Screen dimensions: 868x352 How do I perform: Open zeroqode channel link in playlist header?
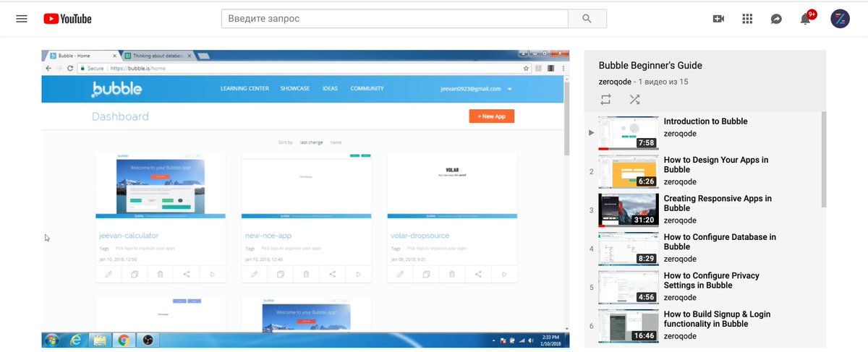click(x=616, y=82)
